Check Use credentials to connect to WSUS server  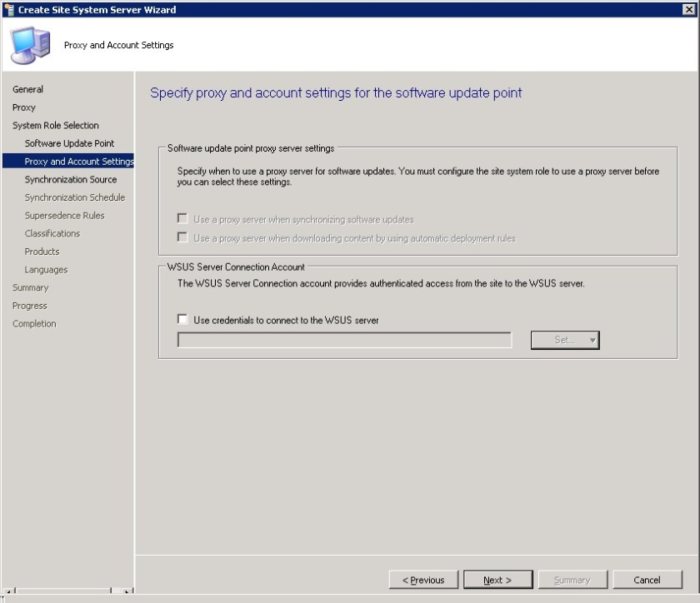coord(182,320)
